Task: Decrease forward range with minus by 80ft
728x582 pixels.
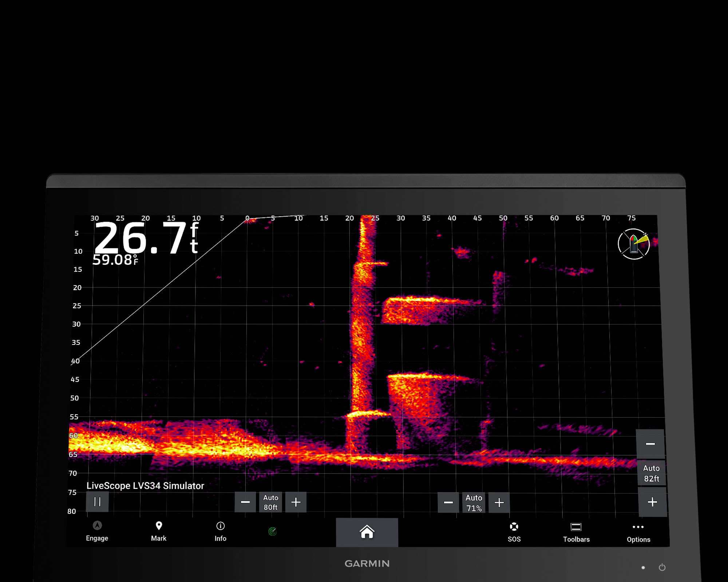Action: [x=245, y=502]
